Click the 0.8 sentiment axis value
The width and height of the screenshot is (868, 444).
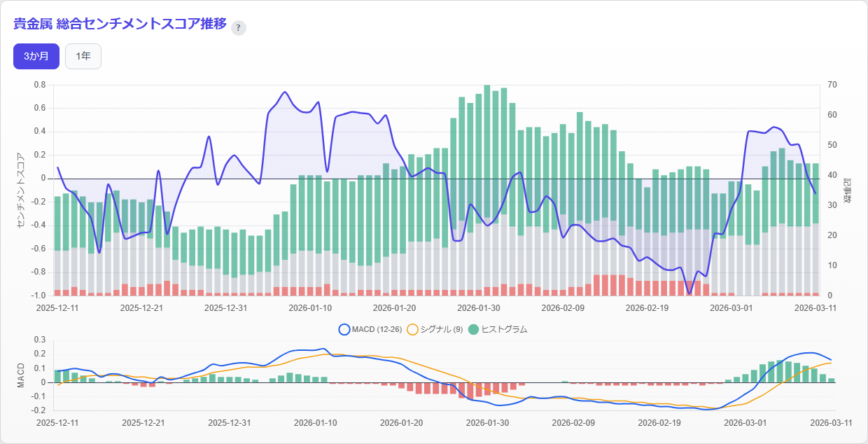(x=40, y=85)
